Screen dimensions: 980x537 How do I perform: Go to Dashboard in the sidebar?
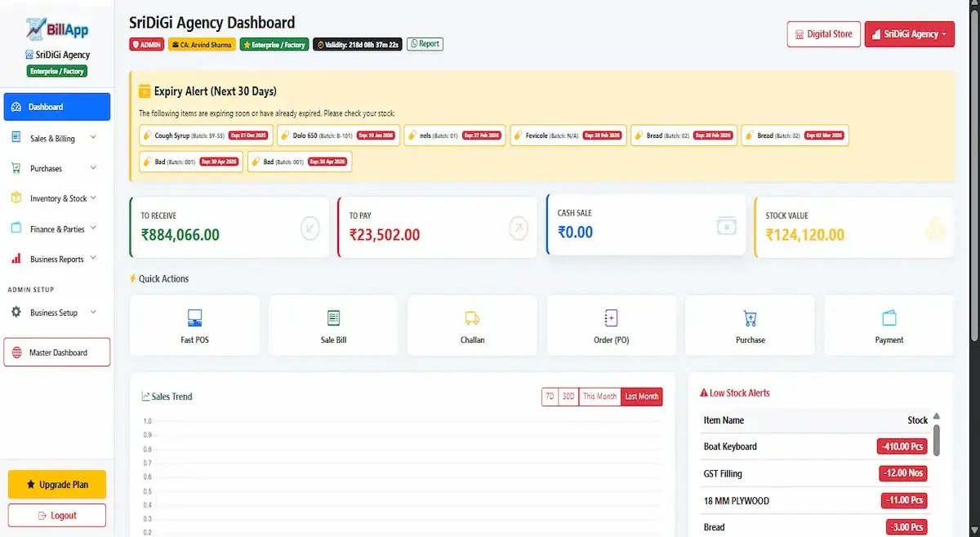pos(57,107)
